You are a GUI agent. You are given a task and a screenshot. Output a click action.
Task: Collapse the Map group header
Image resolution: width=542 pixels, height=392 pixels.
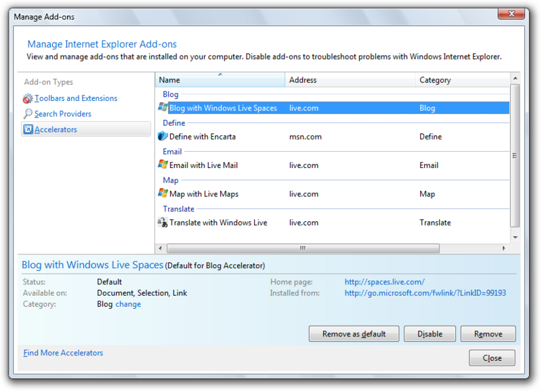point(171,180)
